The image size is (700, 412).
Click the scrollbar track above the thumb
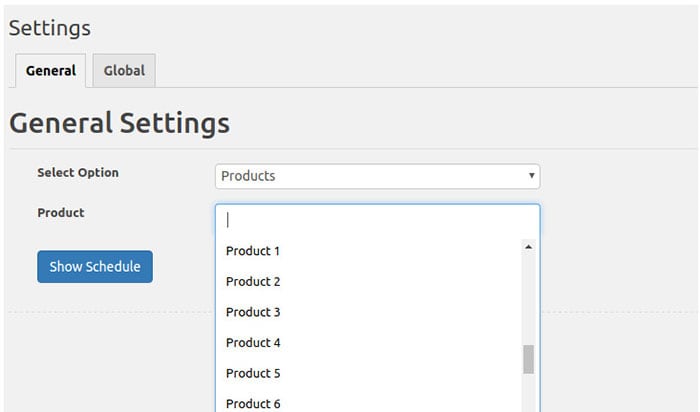click(528, 300)
